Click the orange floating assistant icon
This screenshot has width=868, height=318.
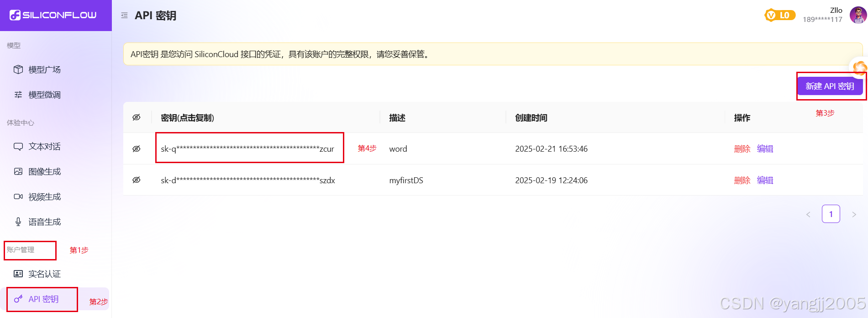[x=860, y=68]
